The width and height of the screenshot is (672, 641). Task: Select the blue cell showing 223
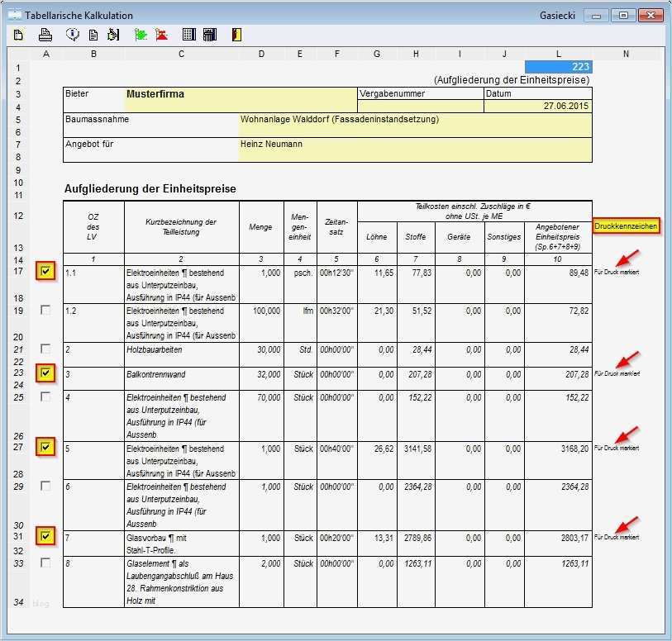(559, 67)
